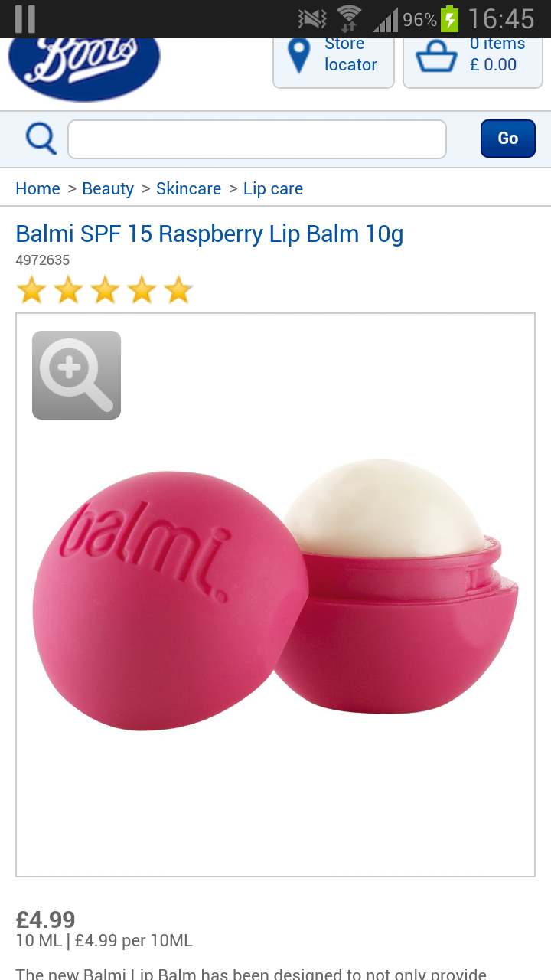Screen dimensions: 551x980
Task: Tap the Boots logo
Action: (x=84, y=68)
